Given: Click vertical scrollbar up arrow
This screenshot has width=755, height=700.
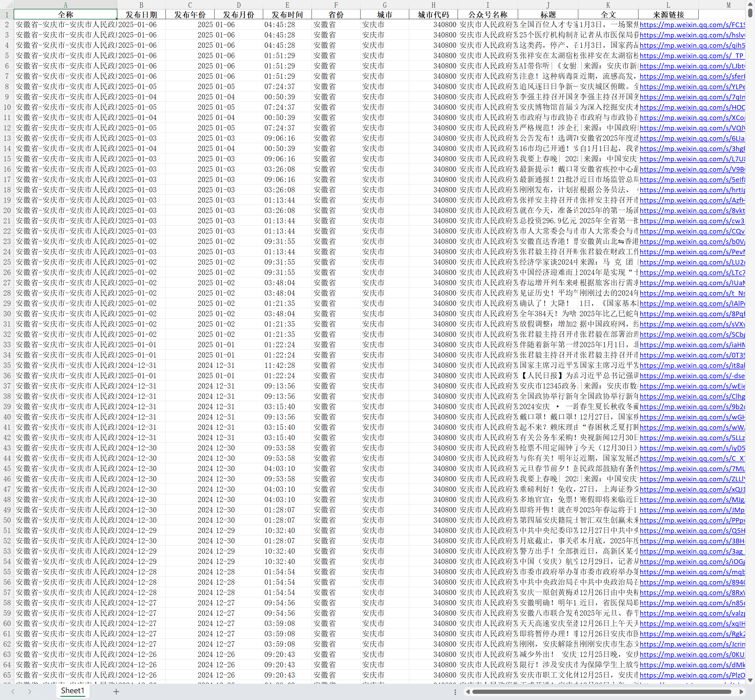Looking at the screenshot, I should click(x=750, y=4).
